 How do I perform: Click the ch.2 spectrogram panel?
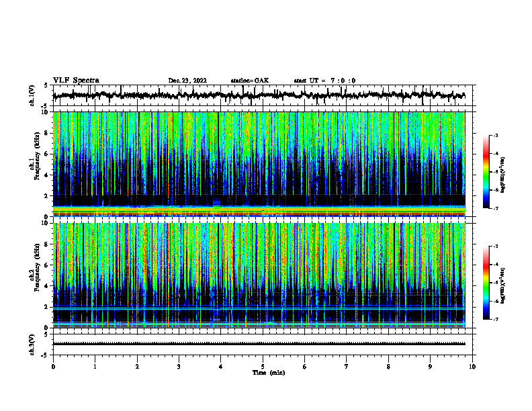(259, 275)
